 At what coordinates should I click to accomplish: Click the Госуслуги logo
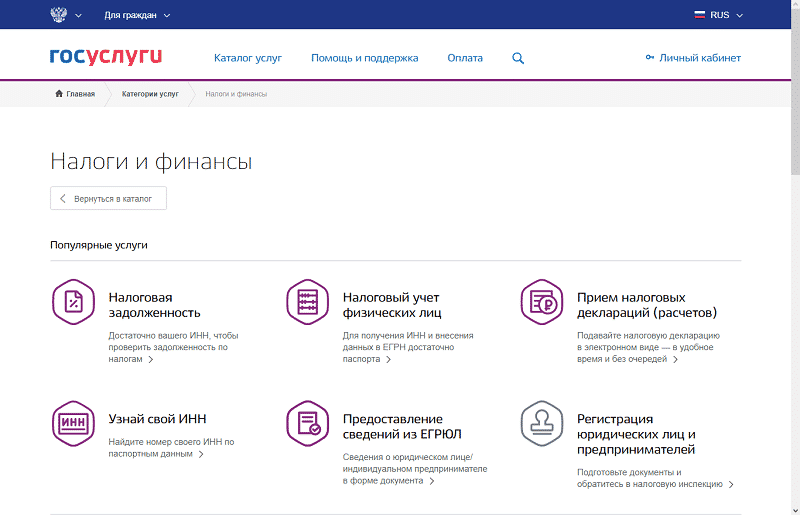tap(106, 57)
